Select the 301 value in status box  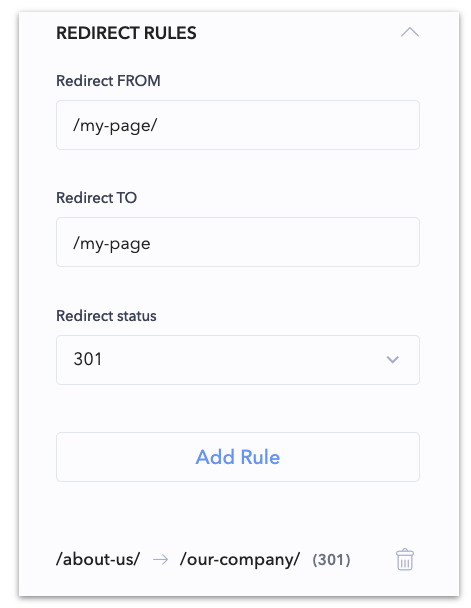click(x=88, y=359)
